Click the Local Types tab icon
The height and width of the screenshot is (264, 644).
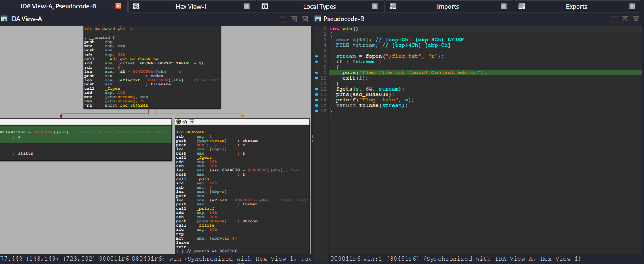click(264, 6)
